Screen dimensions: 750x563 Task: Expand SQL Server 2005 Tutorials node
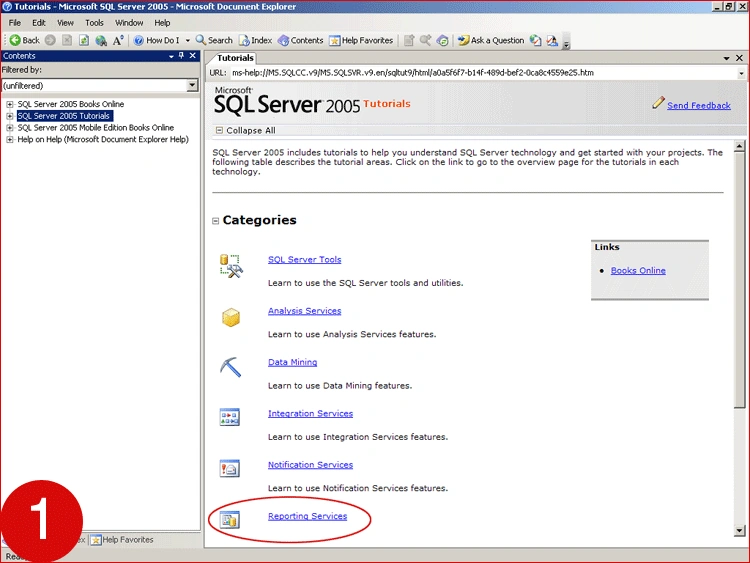(10, 116)
